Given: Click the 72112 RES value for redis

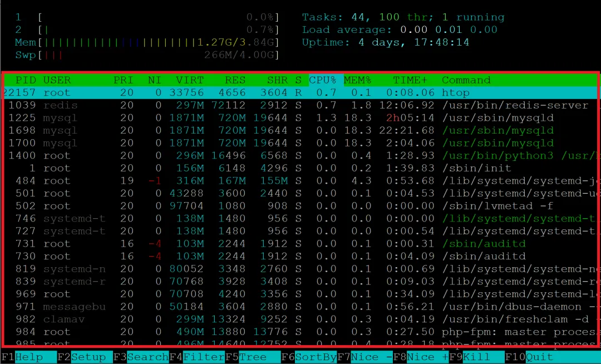Looking at the screenshot, I should tap(229, 105).
